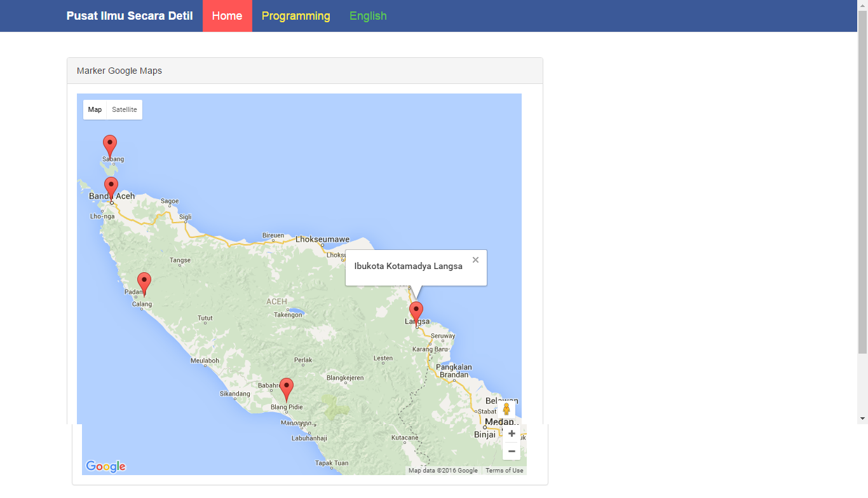Click the Map data ©2016 Google attribution

[x=444, y=470]
